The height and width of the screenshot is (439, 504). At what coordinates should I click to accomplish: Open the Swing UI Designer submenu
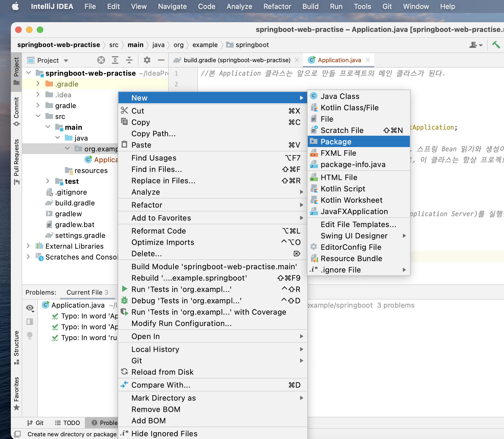coord(359,236)
